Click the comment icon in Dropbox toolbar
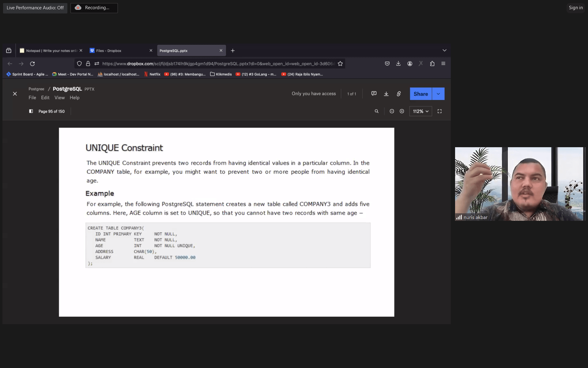 (x=374, y=94)
